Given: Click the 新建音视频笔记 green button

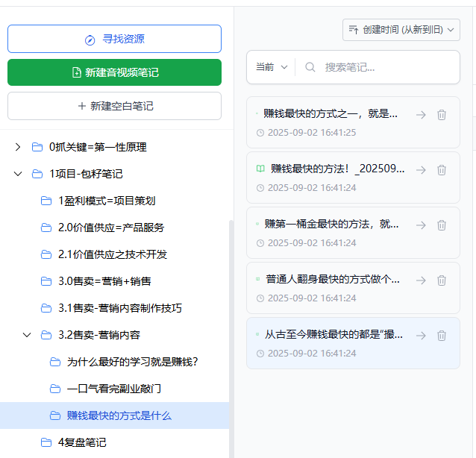Looking at the screenshot, I should (114, 72).
